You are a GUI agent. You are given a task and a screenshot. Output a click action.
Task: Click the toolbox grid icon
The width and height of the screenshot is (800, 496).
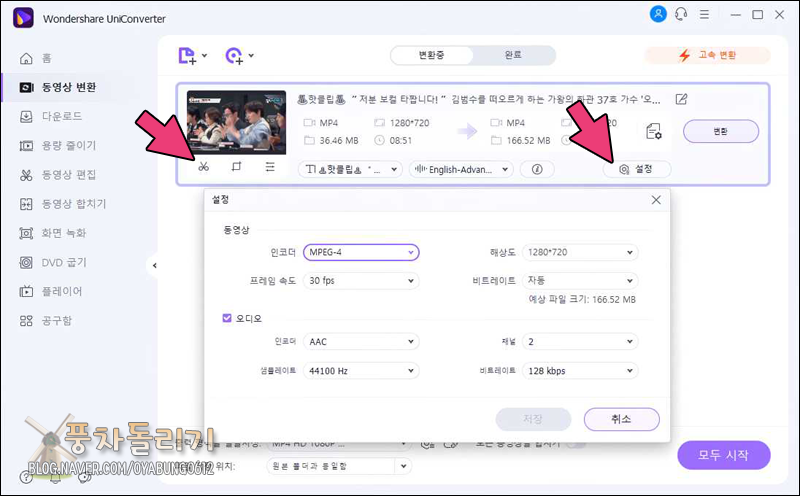click(26, 321)
